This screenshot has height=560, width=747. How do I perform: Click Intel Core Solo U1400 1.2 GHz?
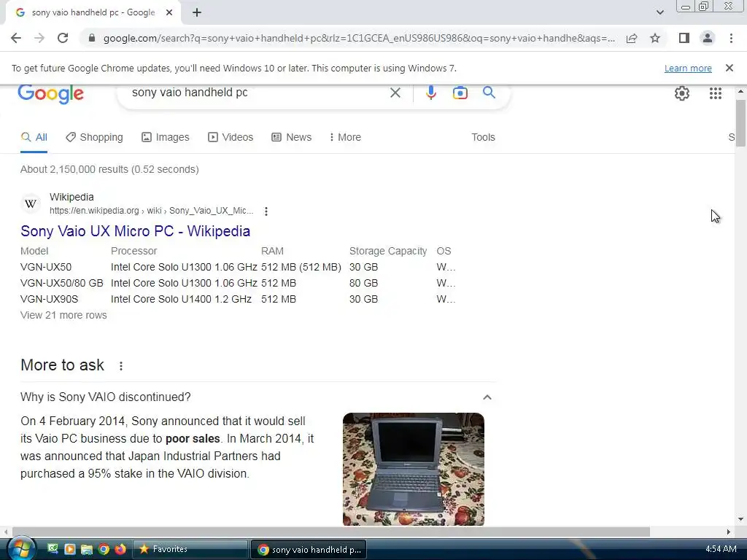(x=181, y=300)
